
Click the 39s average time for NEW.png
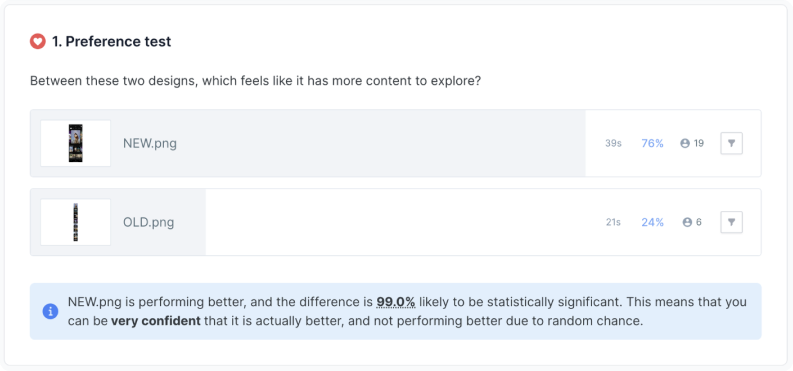[613, 144]
